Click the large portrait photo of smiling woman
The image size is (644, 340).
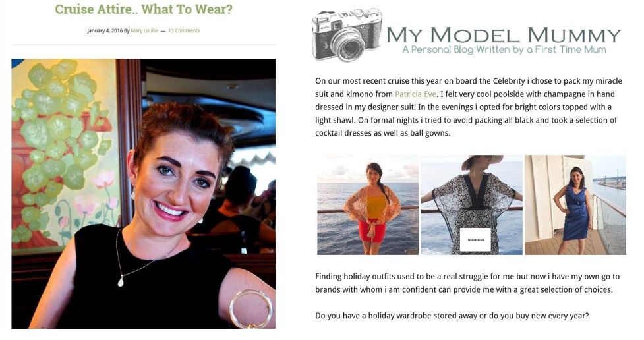click(143, 194)
